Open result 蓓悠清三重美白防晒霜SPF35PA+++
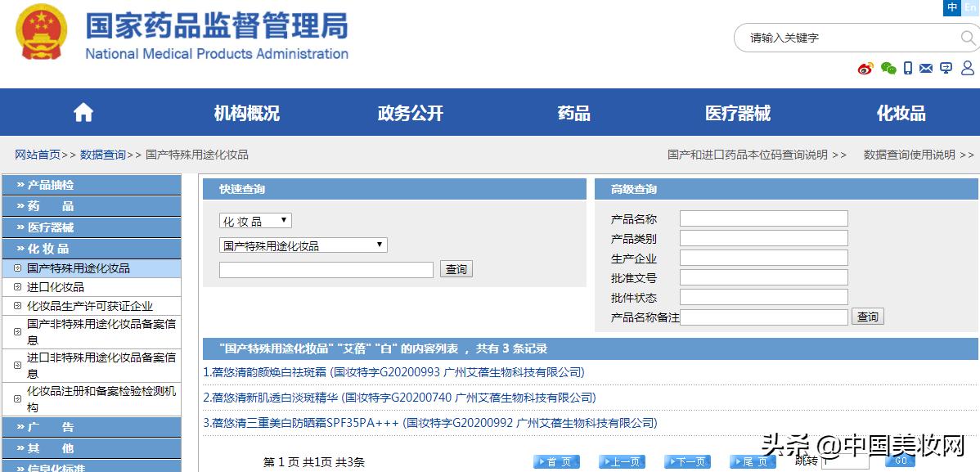 430,423
